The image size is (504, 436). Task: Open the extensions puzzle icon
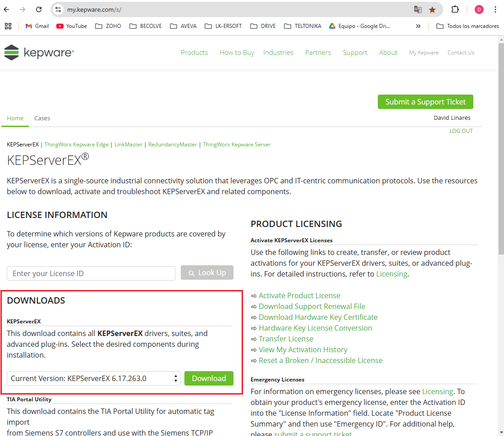(455, 9)
